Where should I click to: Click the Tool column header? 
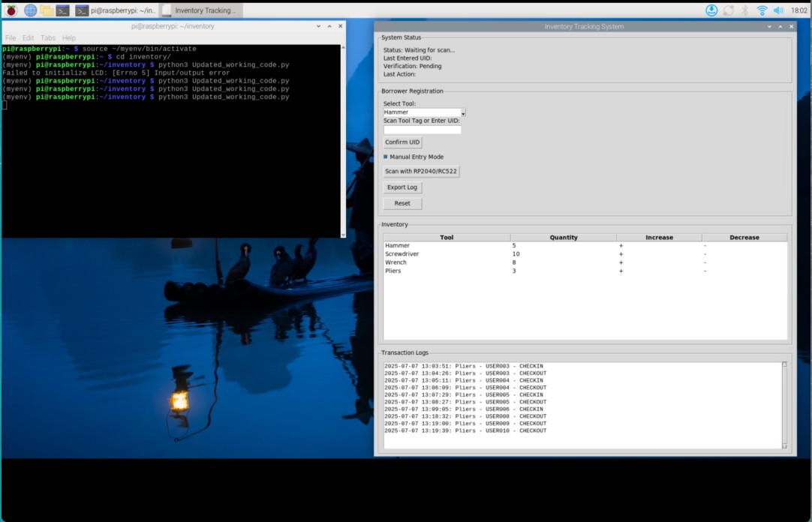coord(447,238)
